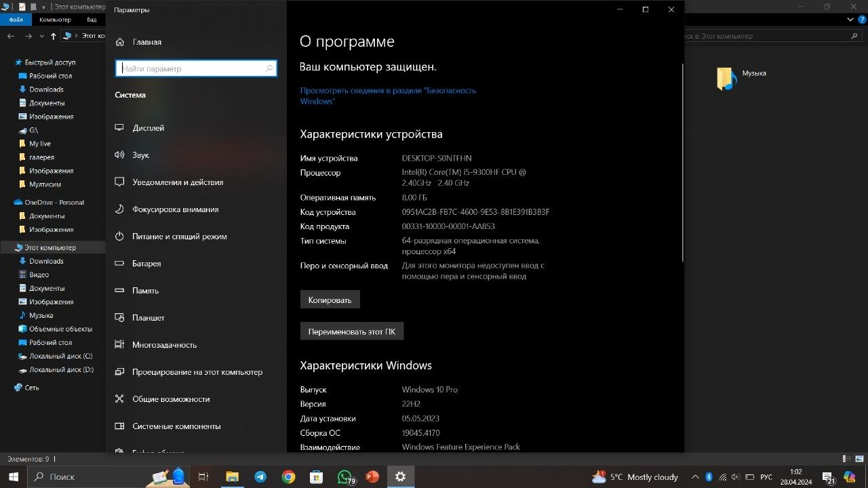
Task: Open Питание и спящий режим settings
Action: tap(171, 237)
